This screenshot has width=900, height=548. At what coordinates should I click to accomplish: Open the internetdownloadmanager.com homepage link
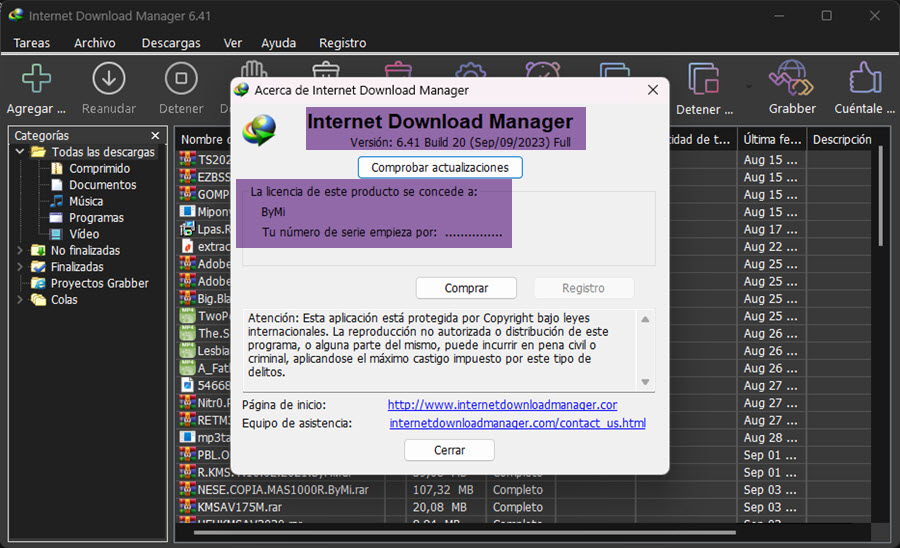(502, 405)
